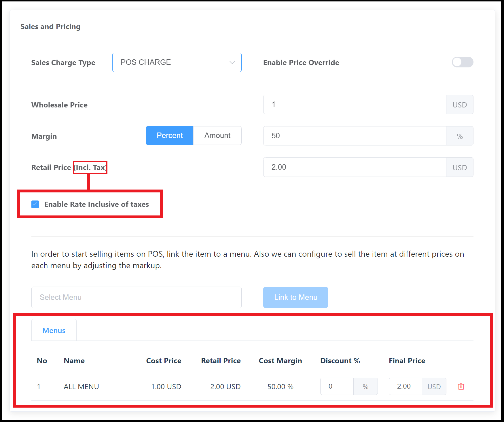Viewport: 504px width, 422px height.
Task: Open the Select Menu dropdown
Action: point(136,297)
